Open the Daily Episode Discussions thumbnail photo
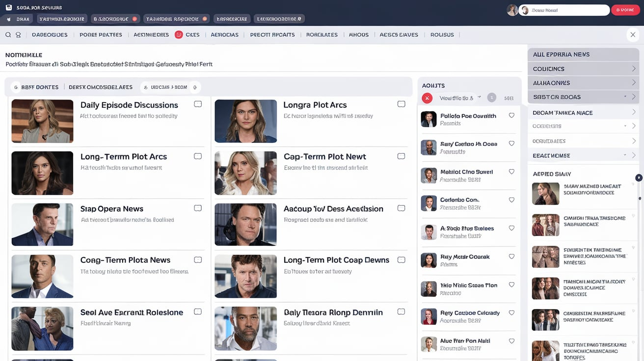644x361 pixels. (42, 121)
